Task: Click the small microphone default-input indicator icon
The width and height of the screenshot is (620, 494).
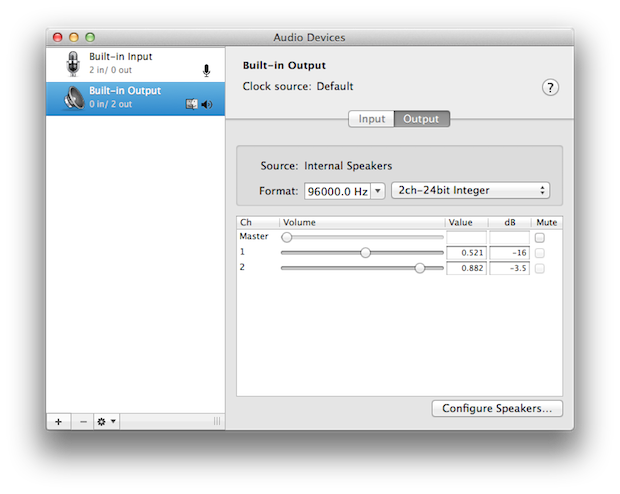Action: (206, 71)
